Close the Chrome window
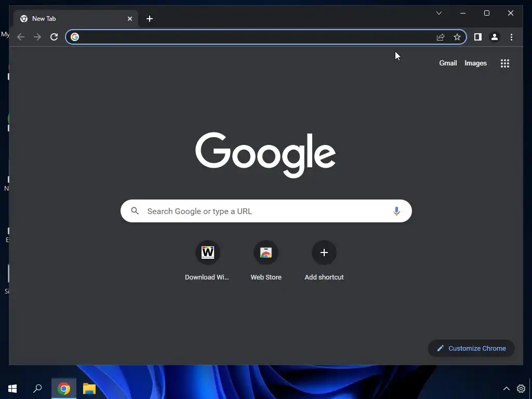This screenshot has height=399, width=532. (511, 13)
